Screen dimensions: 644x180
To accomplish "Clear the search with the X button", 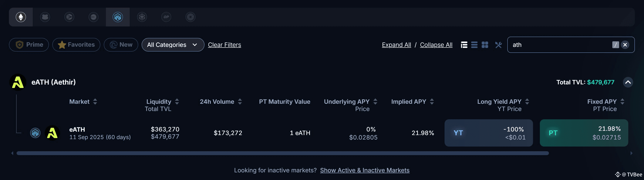I will (625, 45).
